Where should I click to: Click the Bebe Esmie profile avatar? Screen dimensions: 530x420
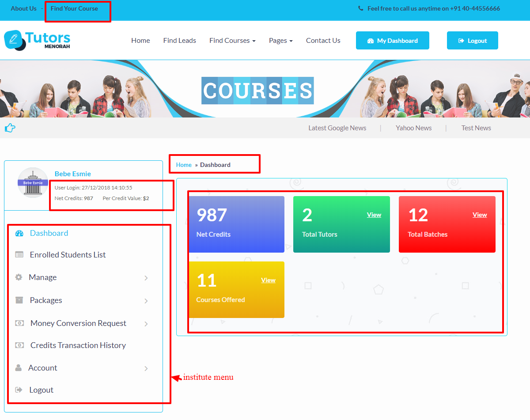tap(33, 182)
